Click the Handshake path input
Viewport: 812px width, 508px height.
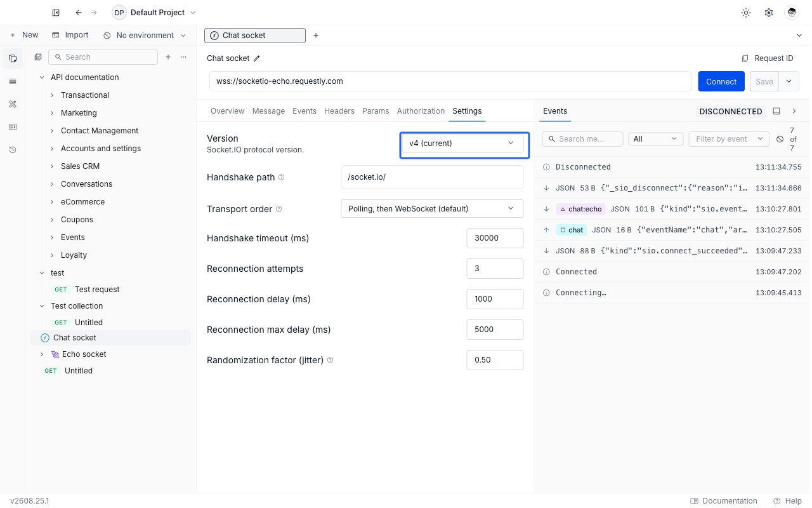coord(432,177)
